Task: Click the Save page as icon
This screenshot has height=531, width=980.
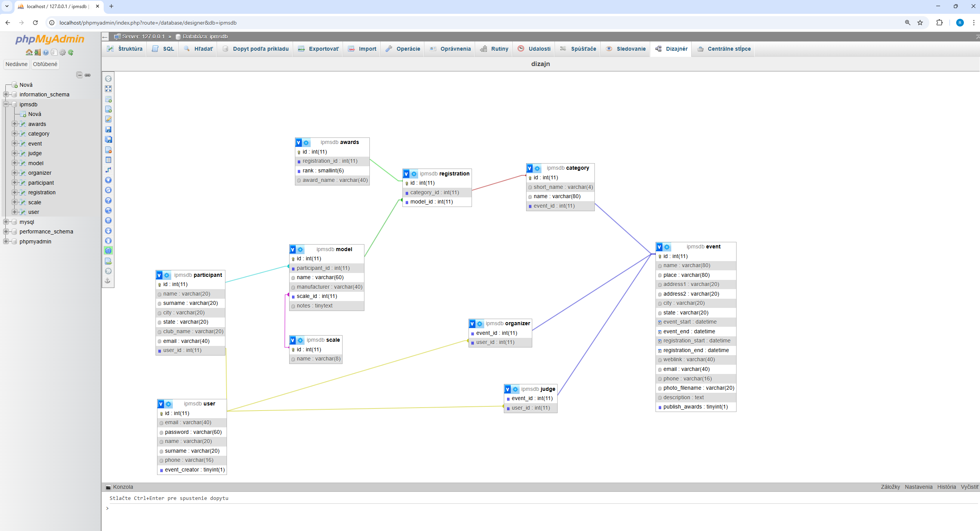Action: tap(108, 139)
